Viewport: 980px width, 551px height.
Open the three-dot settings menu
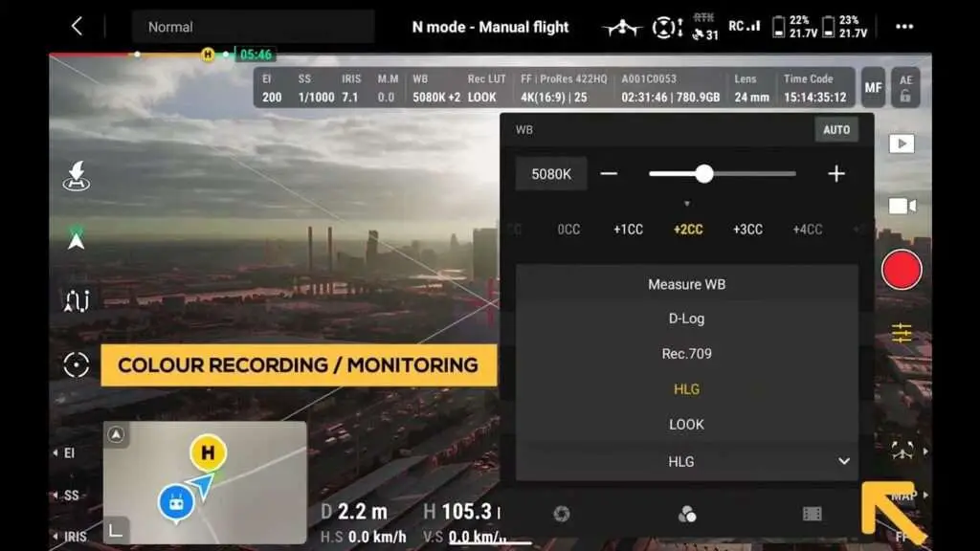[904, 26]
